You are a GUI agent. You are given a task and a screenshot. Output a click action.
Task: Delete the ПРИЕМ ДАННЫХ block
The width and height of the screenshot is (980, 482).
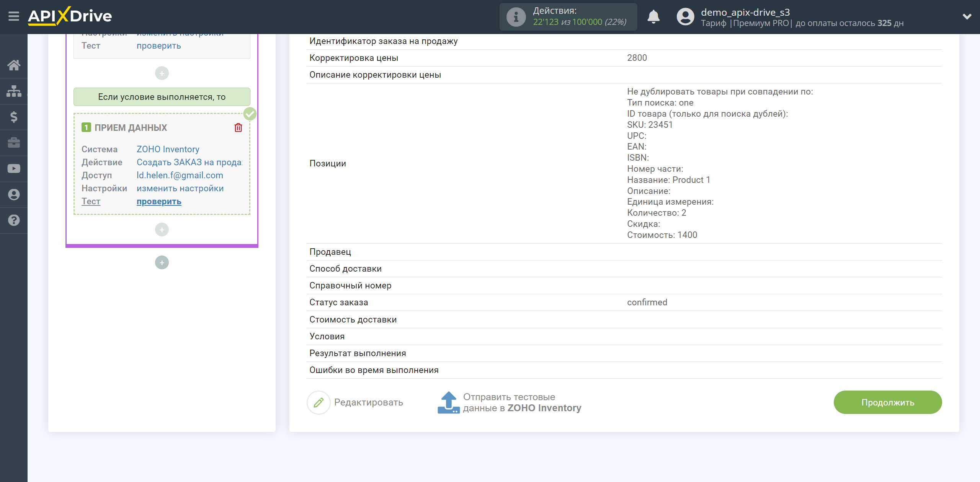click(238, 127)
